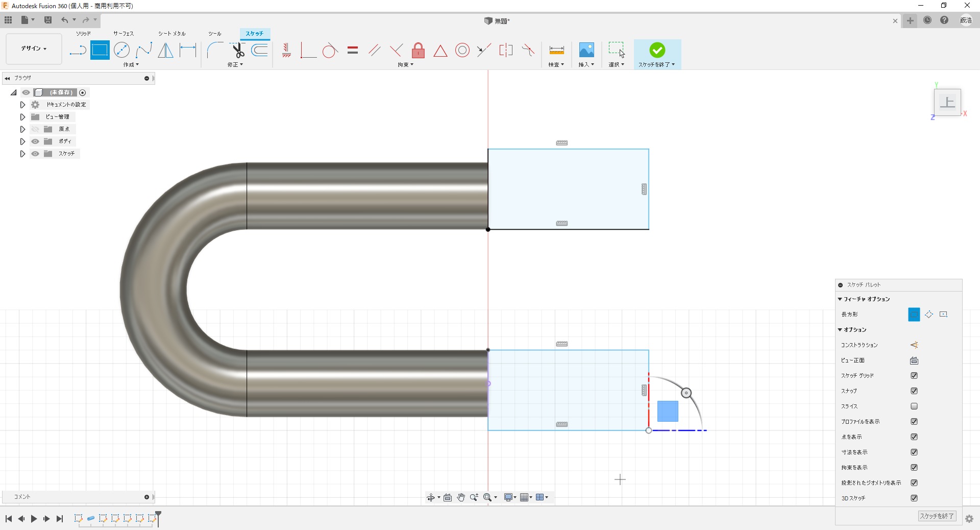The width and height of the screenshot is (980, 530).
Task: Click the green Finish Sketch button
Action: pos(657,50)
